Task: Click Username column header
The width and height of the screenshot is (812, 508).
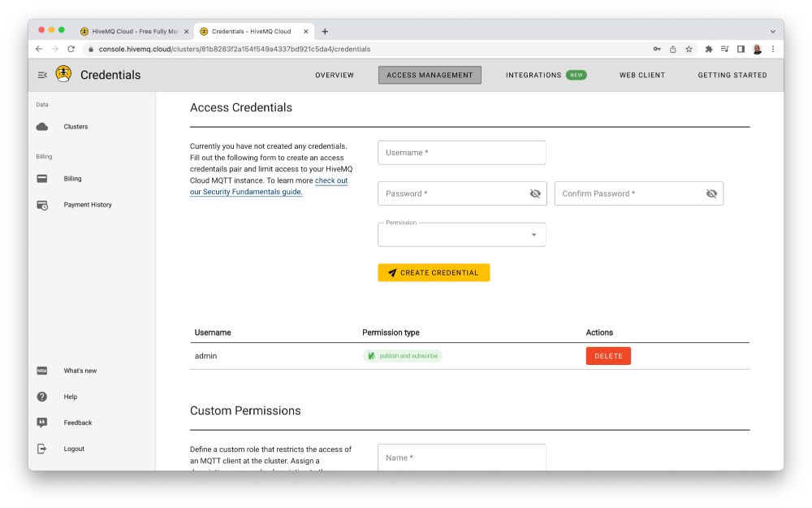Action: click(213, 332)
